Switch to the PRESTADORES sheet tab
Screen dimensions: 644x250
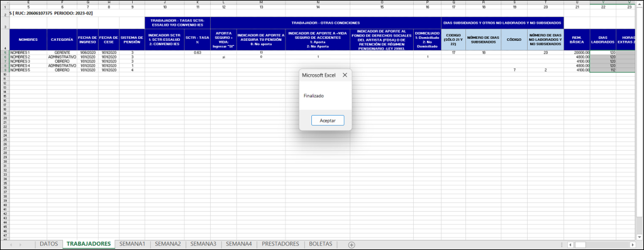(280, 244)
